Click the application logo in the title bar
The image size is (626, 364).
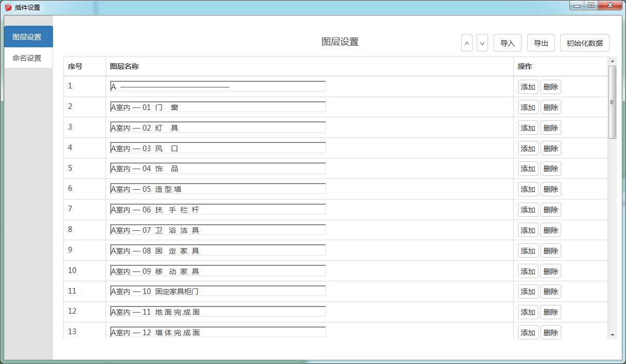click(x=7, y=7)
